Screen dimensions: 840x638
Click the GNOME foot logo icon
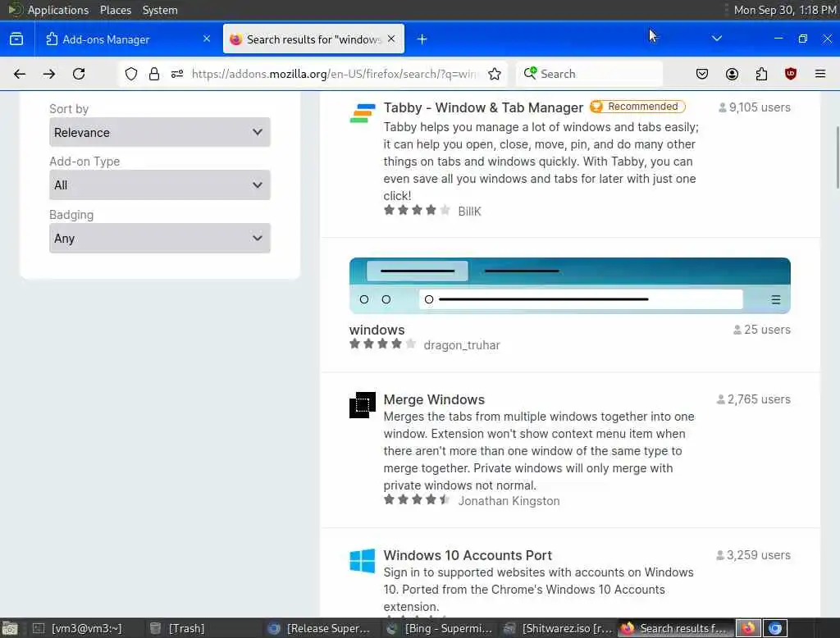coord(15,10)
